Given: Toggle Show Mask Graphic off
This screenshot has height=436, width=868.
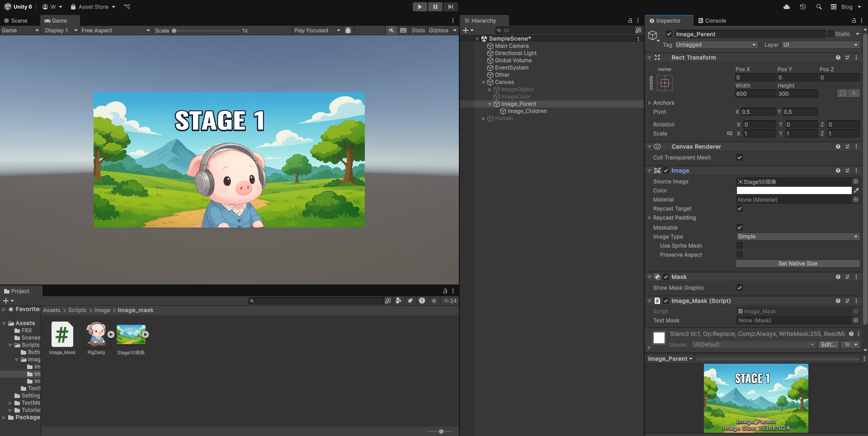Looking at the screenshot, I should [x=739, y=288].
